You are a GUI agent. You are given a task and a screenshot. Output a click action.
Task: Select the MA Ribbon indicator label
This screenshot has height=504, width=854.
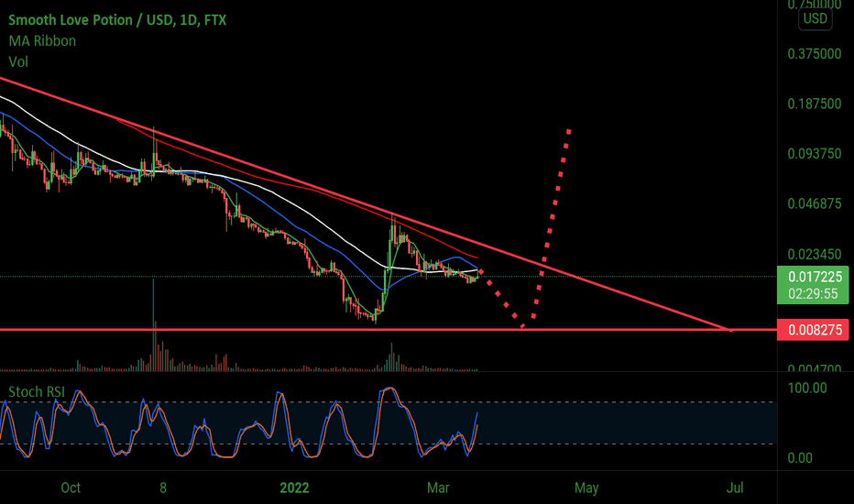(42, 41)
